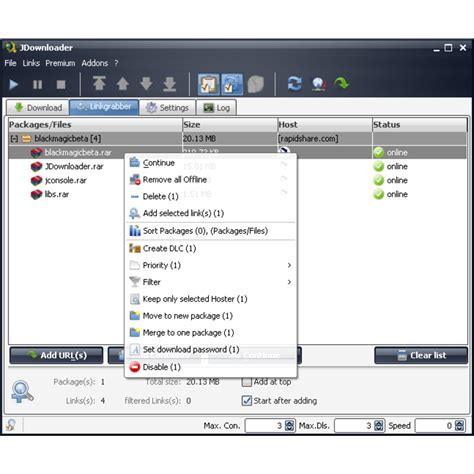
Task: Stop all downloads with the Stop icon
Action: pos(61,84)
